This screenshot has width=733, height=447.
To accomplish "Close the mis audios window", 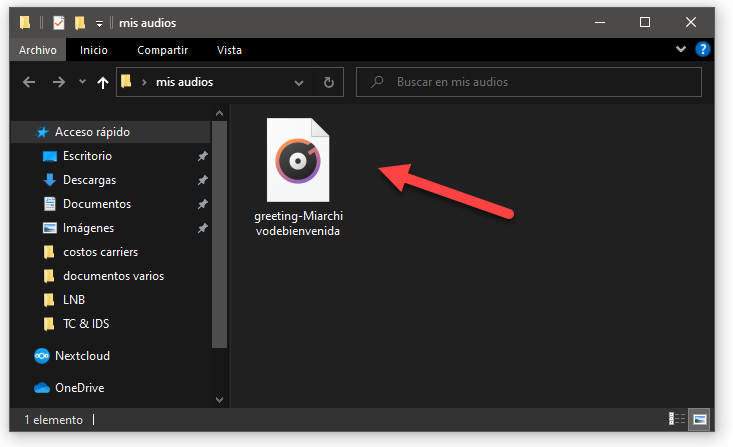I will pos(690,22).
